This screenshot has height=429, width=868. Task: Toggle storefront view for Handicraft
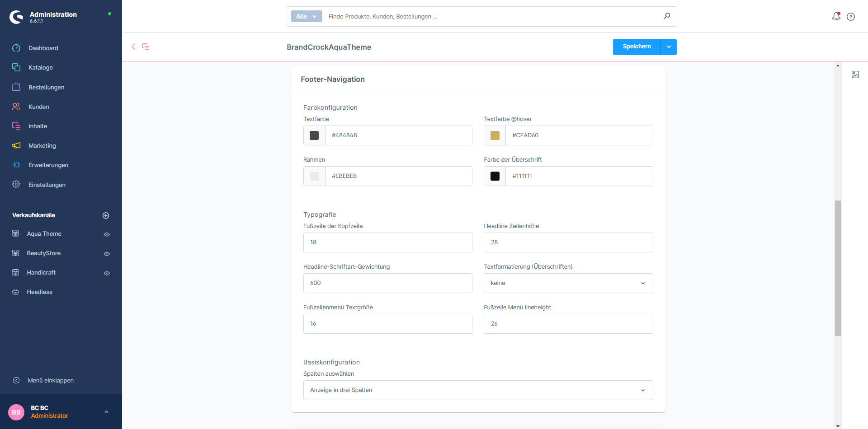coord(107,273)
